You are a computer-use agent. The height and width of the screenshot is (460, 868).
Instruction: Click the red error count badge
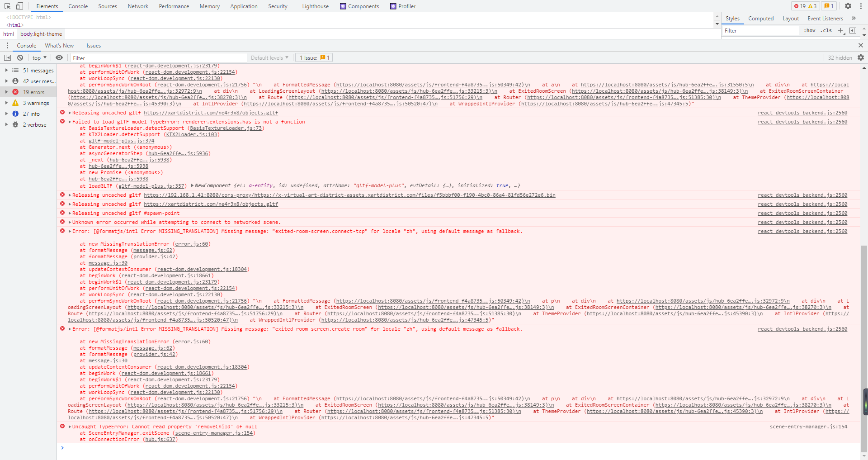pyautogui.click(x=800, y=6)
